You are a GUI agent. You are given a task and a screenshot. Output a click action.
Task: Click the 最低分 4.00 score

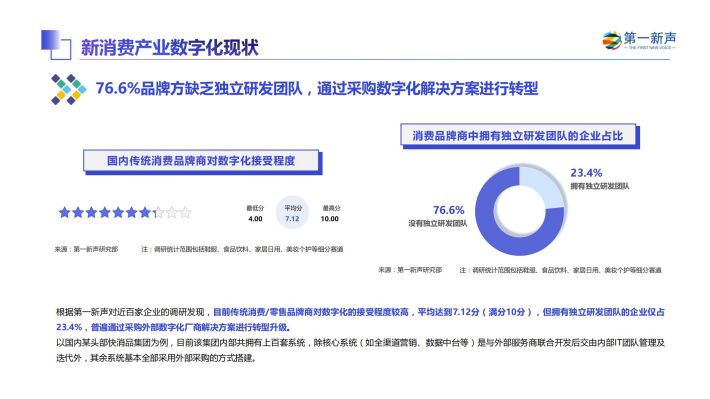[x=255, y=213]
